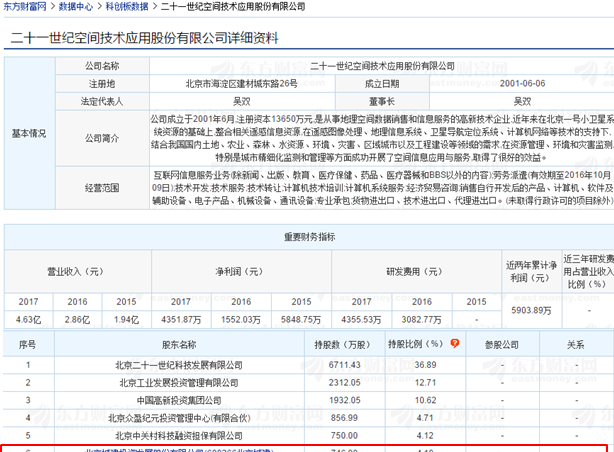Open 科创板数据 breadcrumb link

point(127,6)
